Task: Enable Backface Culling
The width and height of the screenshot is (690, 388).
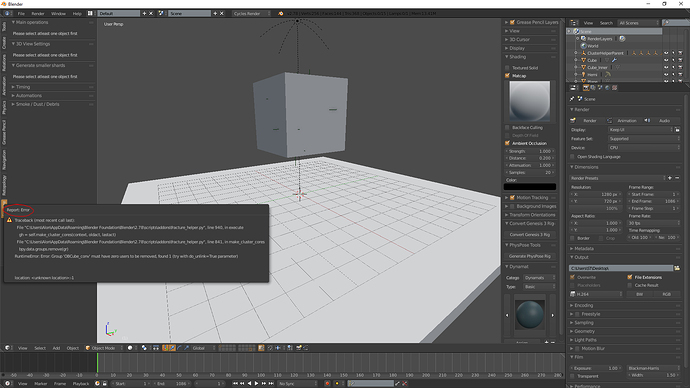Action: click(x=507, y=128)
